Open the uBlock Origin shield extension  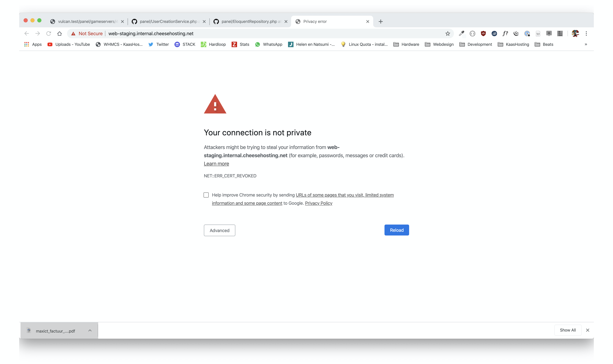(483, 34)
